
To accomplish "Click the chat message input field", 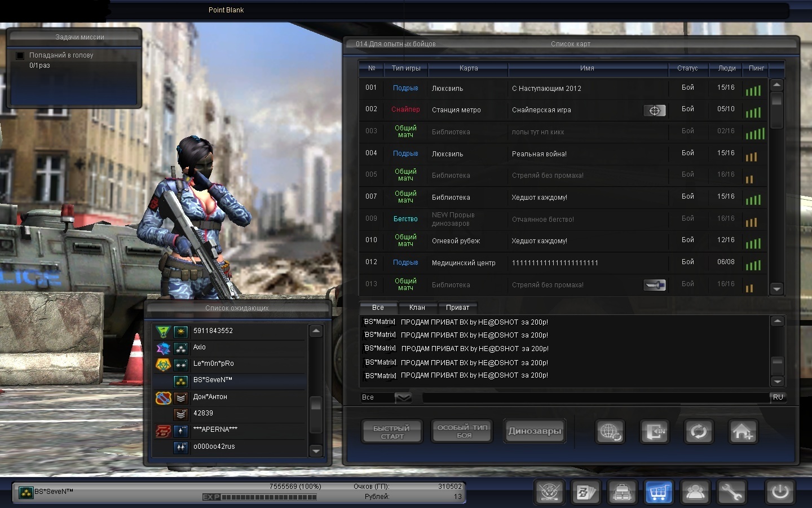I will pos(595,397).
